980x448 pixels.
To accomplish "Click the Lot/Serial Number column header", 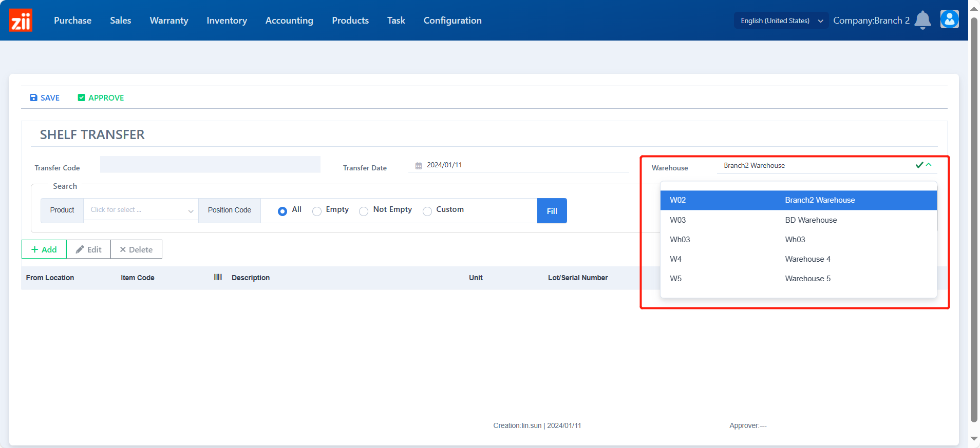I will (x=578, y=278).
